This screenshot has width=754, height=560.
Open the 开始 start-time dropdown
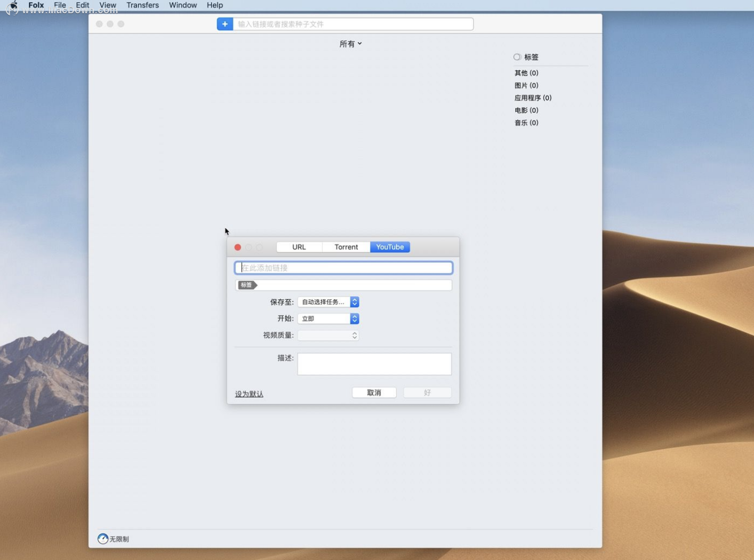click(328, 318)
